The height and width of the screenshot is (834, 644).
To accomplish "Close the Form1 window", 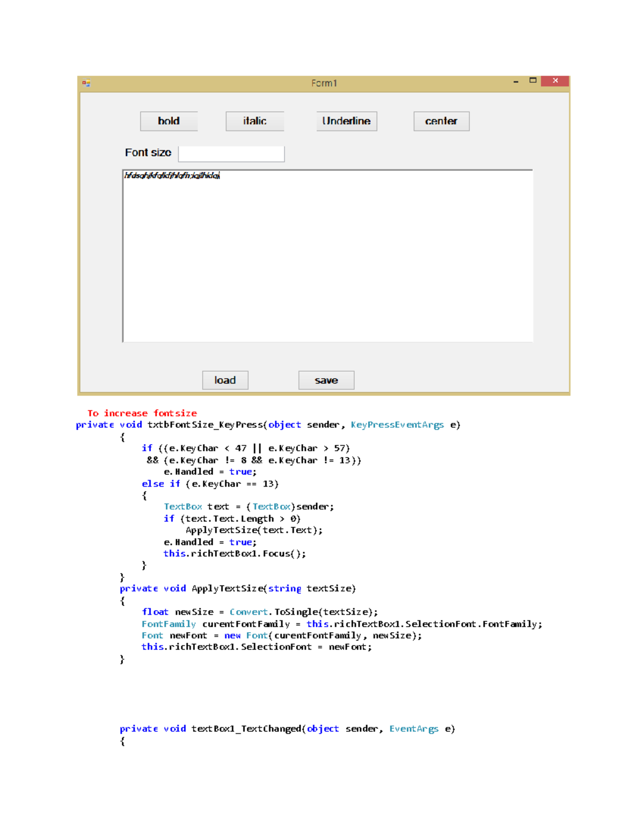I will pyautogui.click(x=555, y=81).
